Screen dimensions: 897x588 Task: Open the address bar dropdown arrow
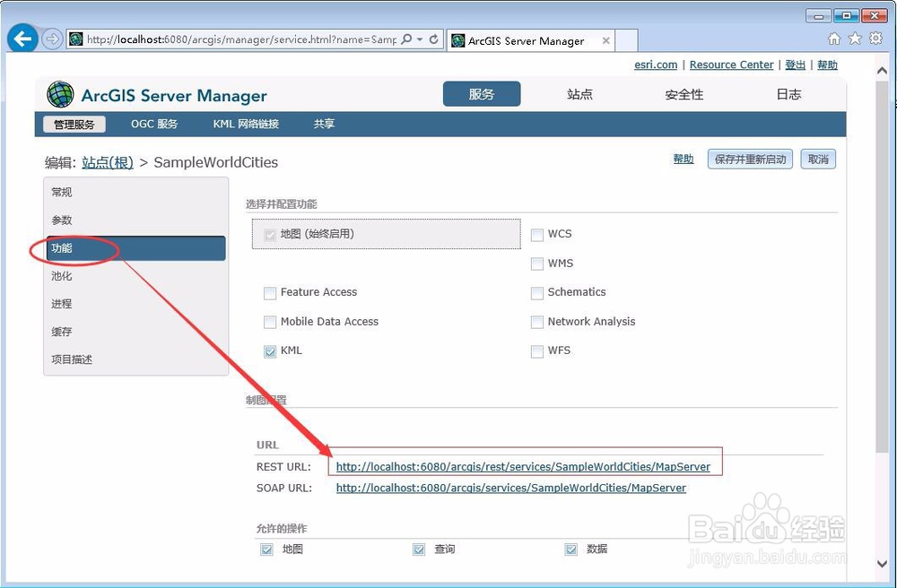420,39
